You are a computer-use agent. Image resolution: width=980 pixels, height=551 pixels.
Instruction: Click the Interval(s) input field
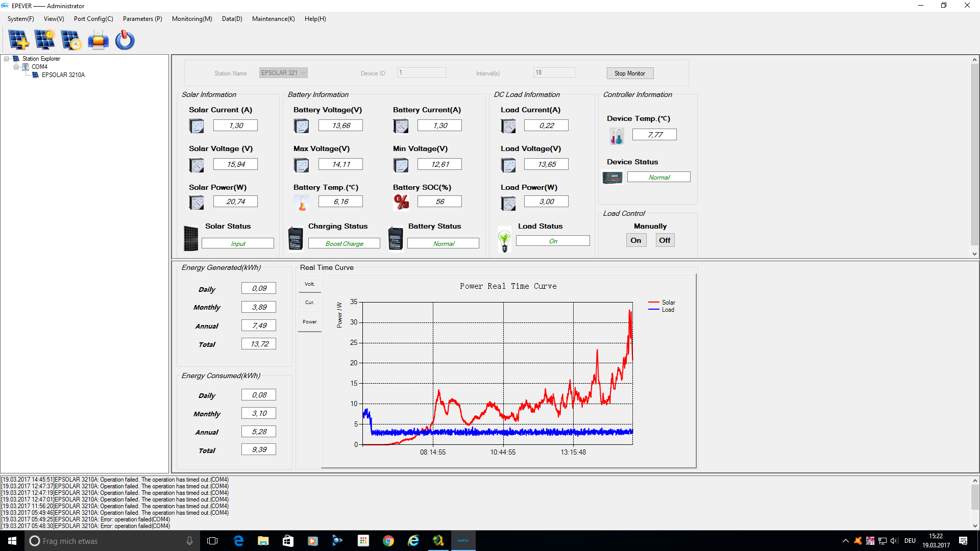click(554, 73)
